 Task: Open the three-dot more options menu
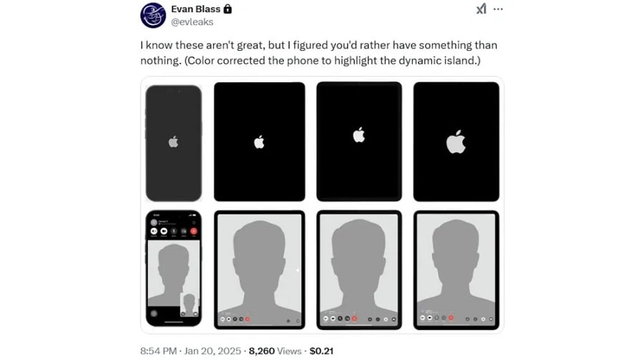(498, 9)
